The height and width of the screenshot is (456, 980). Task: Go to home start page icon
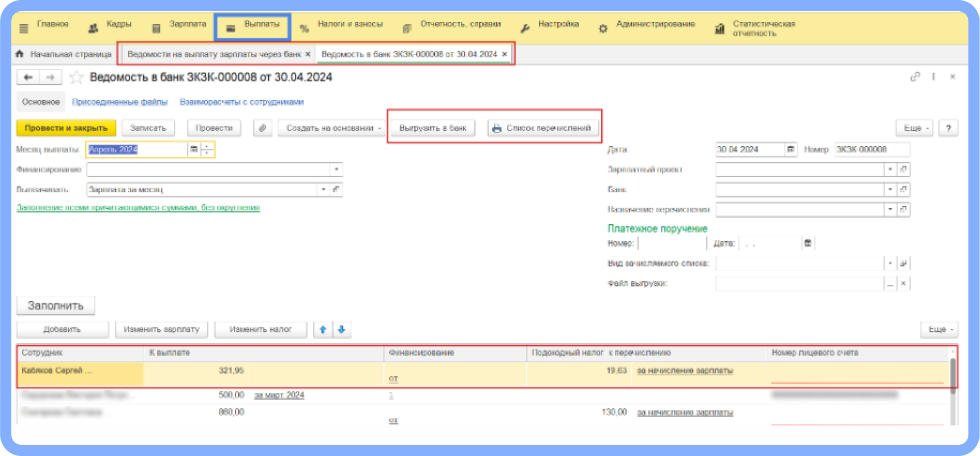[20, 54]
